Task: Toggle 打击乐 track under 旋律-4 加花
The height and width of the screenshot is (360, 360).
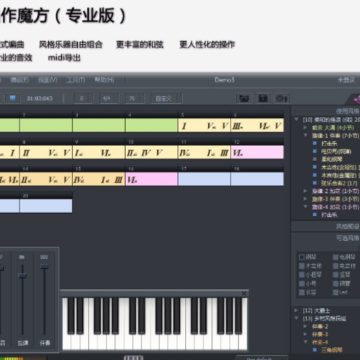Action: pyautogui.click(x=315, y=215)
